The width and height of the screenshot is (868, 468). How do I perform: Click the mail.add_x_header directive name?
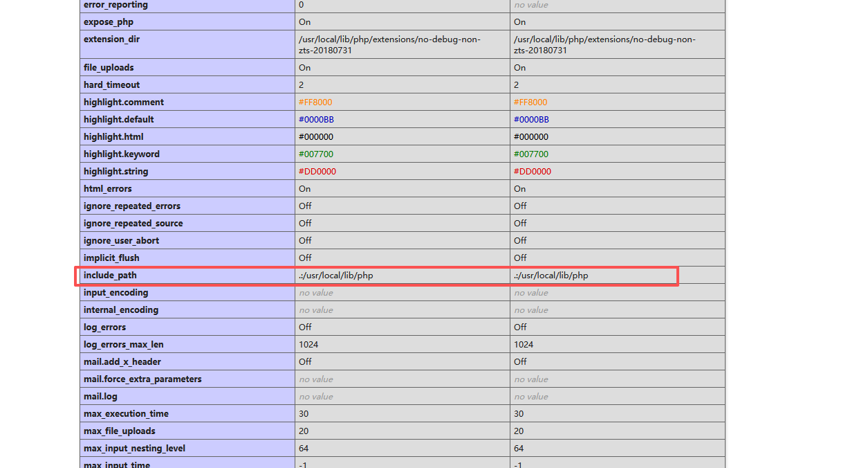[x=123, y=362]
